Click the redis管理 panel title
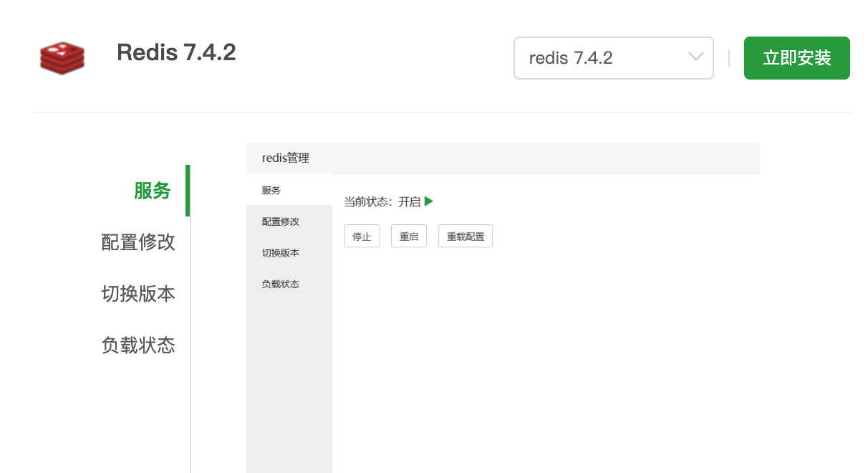868x473 pixels. click(x=286, y=158)
